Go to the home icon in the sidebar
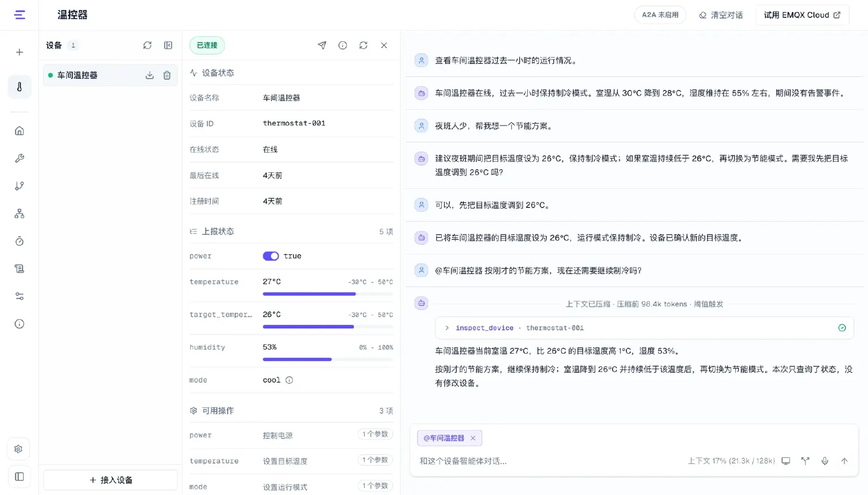Screen dimensions: 868x495 19,131
